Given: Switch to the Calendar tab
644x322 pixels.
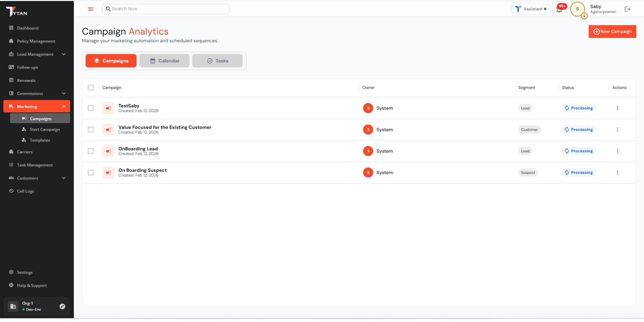Looking at the screenshot, I should [164, 61].
